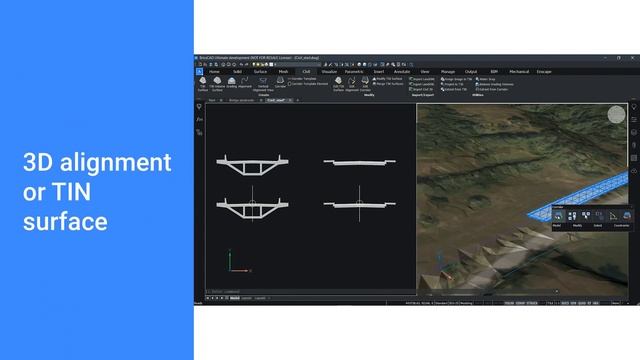The width and height of the screenshot is (640, 360).
Task: Click Import Civil 3D
Action: pyautogui.click(x=421, y=89)
